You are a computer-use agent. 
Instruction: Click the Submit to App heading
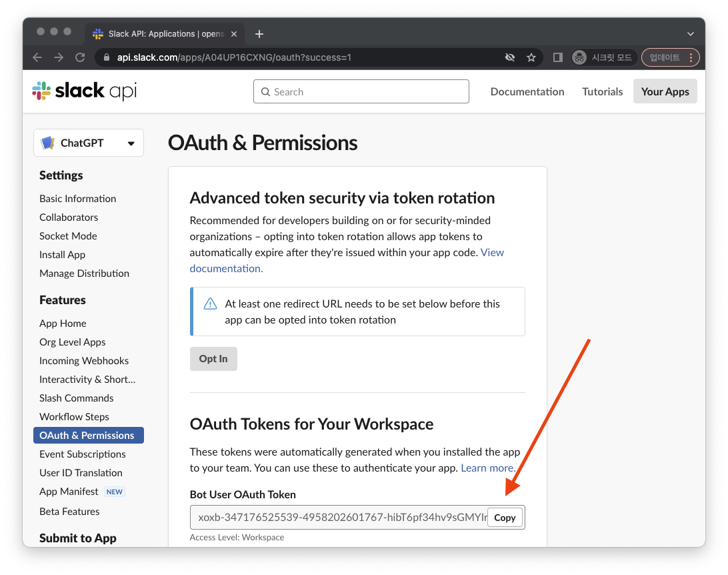point(78,538)
